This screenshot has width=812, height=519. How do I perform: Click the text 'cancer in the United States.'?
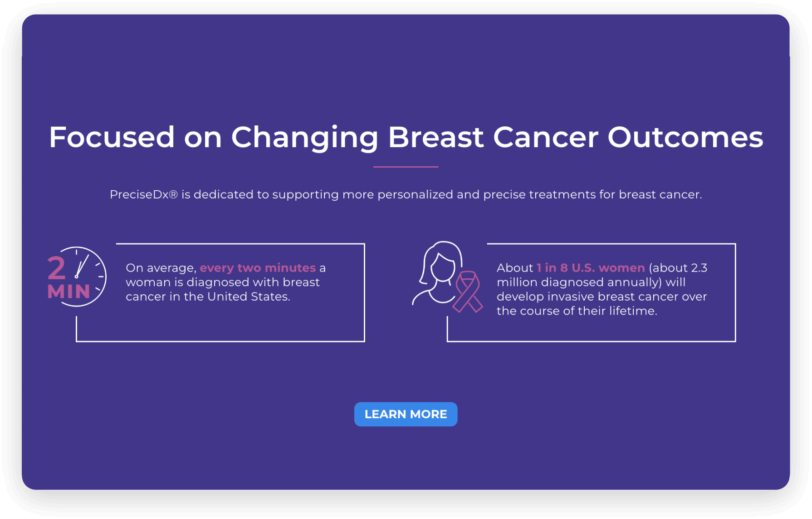point(208,297)
